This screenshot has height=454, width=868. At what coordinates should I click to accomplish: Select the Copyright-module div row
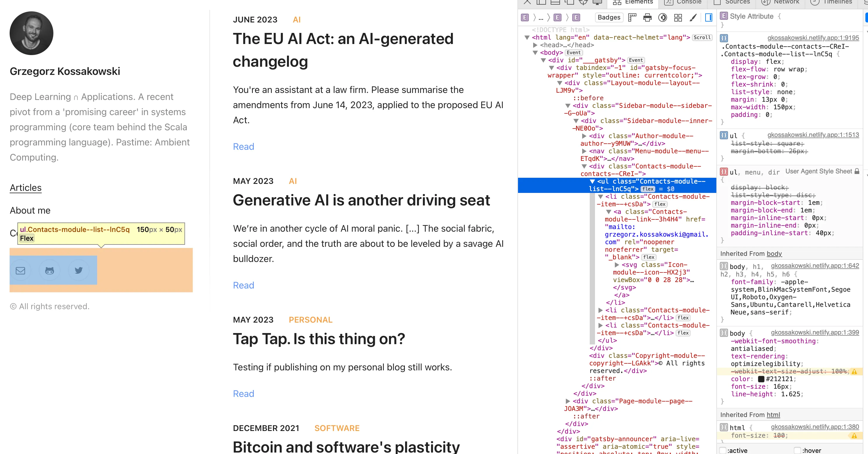click(647, 363)
